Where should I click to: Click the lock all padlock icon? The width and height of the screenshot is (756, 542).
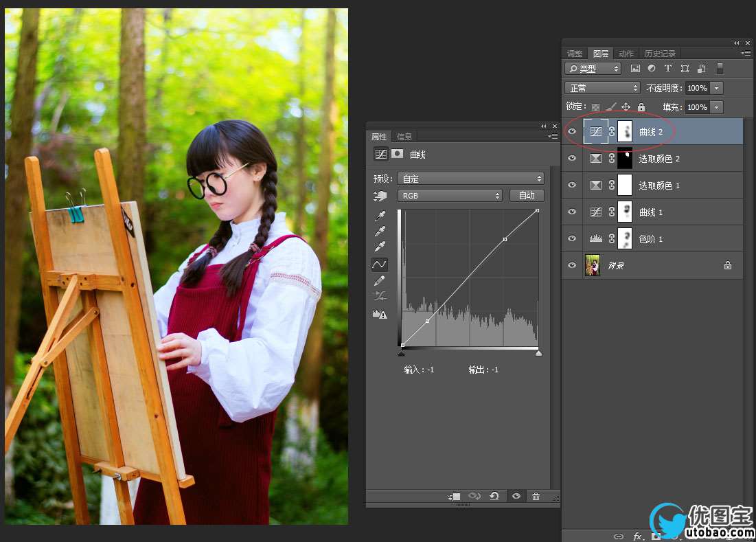pos(641,107)
